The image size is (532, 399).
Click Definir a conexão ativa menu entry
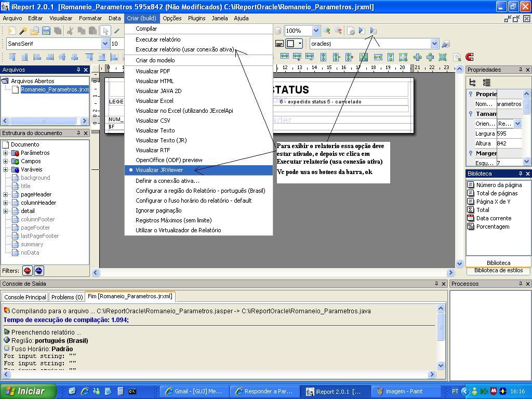click(x=198, y=181)
